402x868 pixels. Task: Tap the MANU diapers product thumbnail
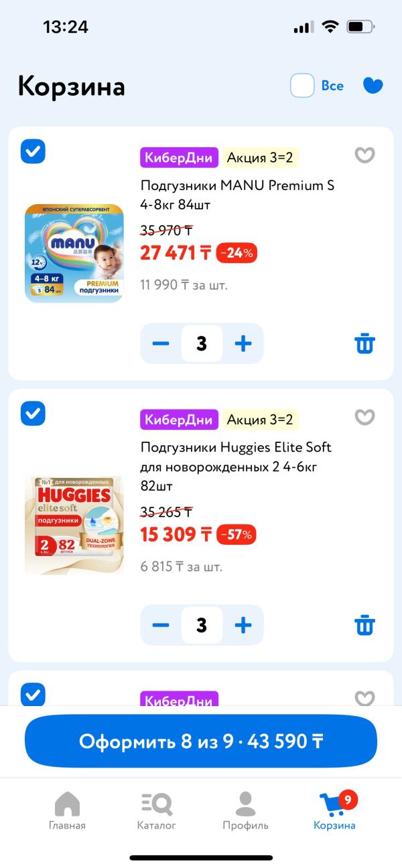(74, 254)
